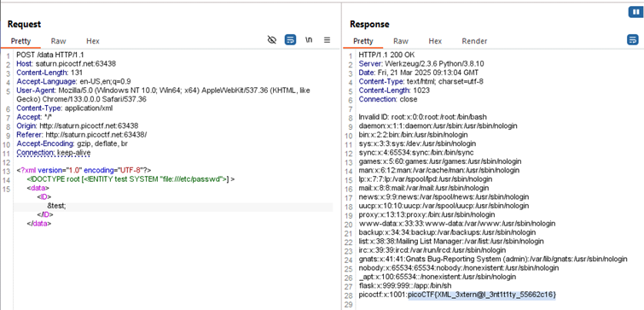Click the opening <ID> tag in request
Viewport: 644px width, 310px height.
click(x=44, y=197)
